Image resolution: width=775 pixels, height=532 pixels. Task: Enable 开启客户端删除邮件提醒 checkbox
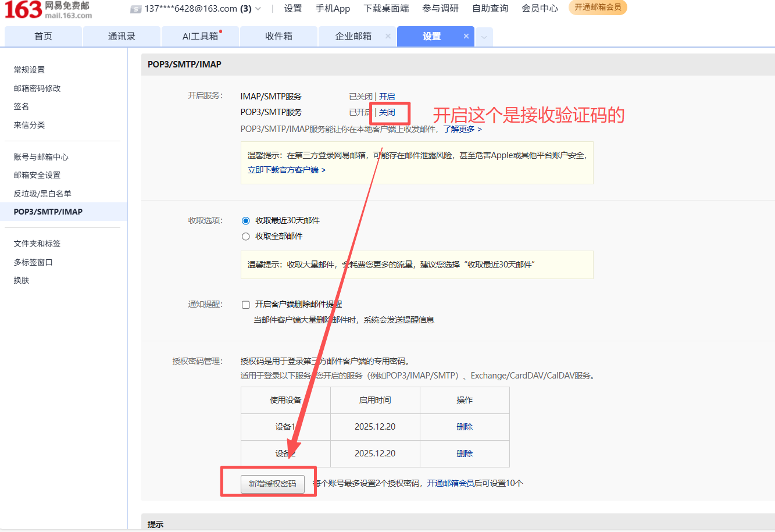[245, 305]
